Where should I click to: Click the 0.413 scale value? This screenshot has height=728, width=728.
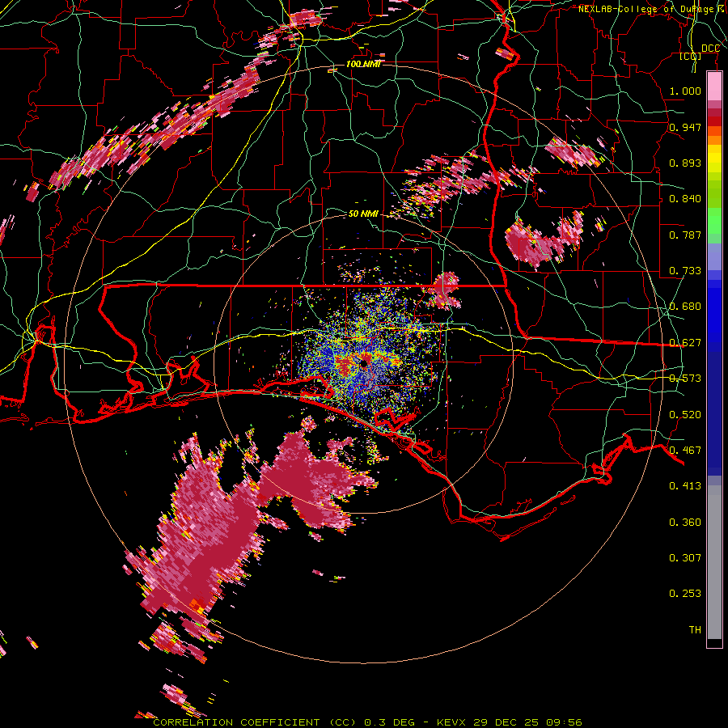[x=685, y=486]
